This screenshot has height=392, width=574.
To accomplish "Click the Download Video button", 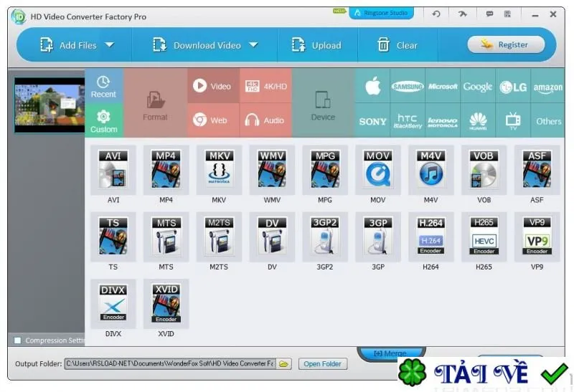I will [197, 45].
